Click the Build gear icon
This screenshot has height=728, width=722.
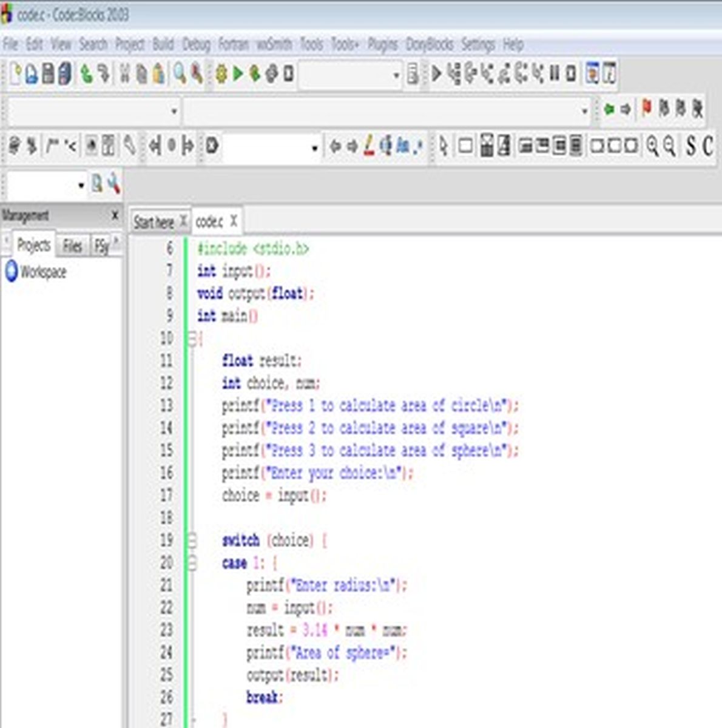pos(221,74)
